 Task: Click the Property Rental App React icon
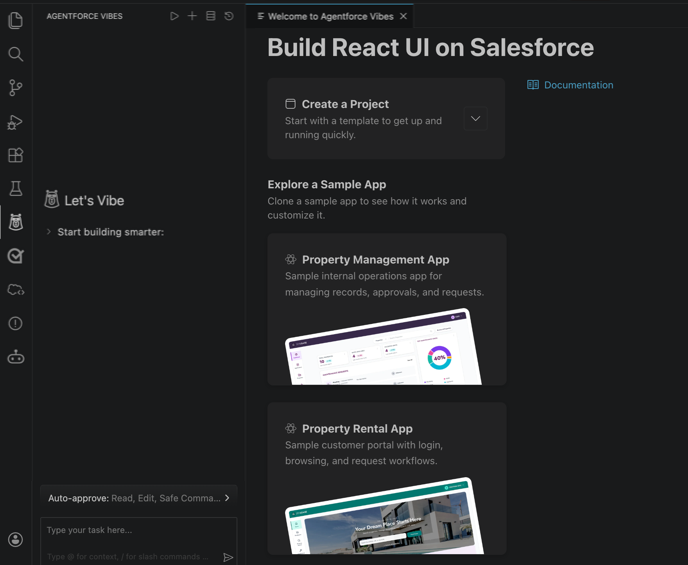[x=290, y=428]
